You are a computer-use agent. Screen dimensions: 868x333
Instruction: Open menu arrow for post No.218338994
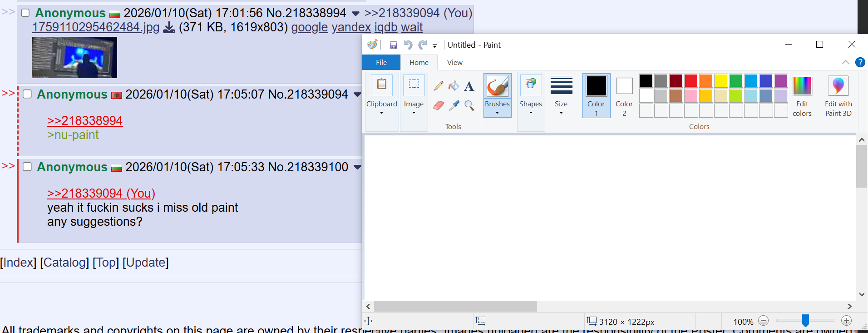coord(355,14)
